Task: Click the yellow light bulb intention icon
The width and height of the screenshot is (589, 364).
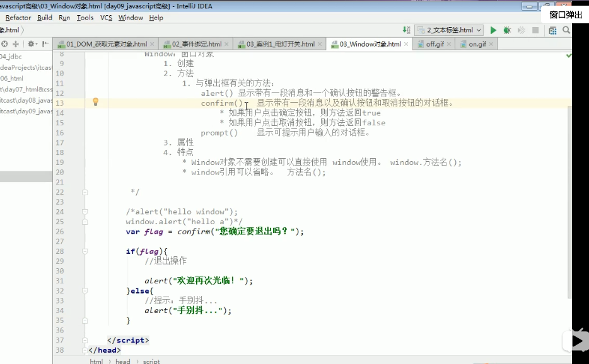Action: (95, 101)
